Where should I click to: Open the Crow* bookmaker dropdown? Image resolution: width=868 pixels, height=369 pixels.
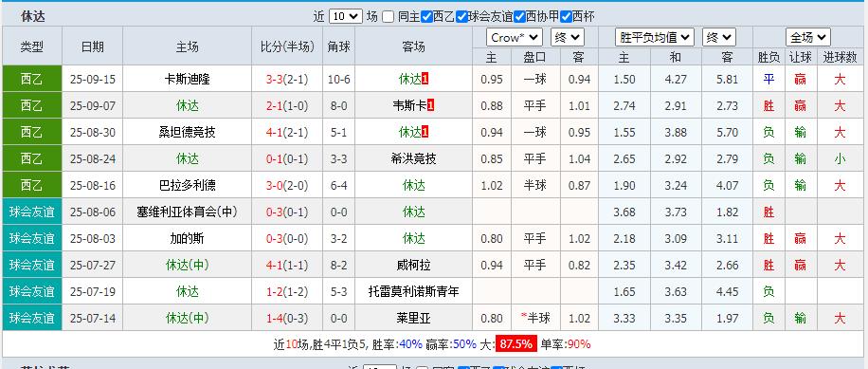514,38
